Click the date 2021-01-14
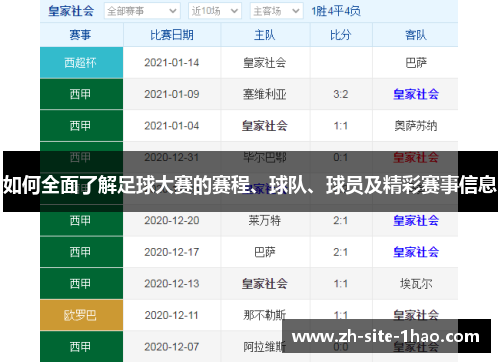This screenshot has width=500, height=362. [172, 63]
